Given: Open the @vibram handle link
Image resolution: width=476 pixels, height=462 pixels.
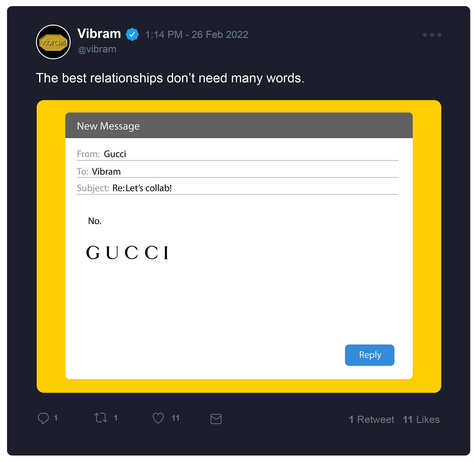Looking at the screenshot, I should click(97, 49).
